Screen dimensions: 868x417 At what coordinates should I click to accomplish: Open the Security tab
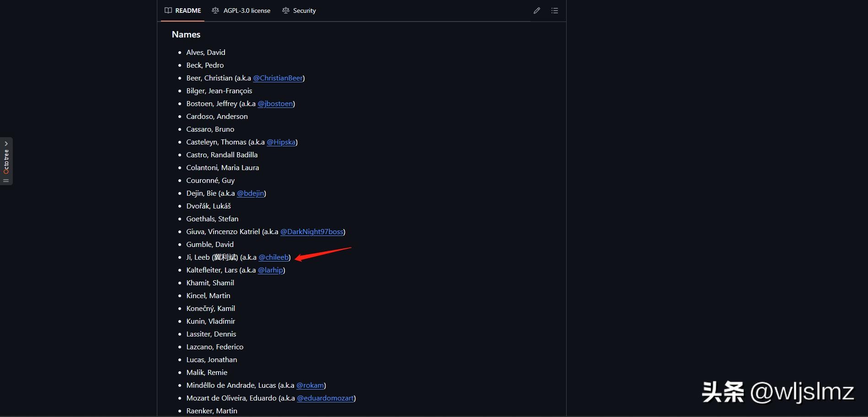(304, 11)
